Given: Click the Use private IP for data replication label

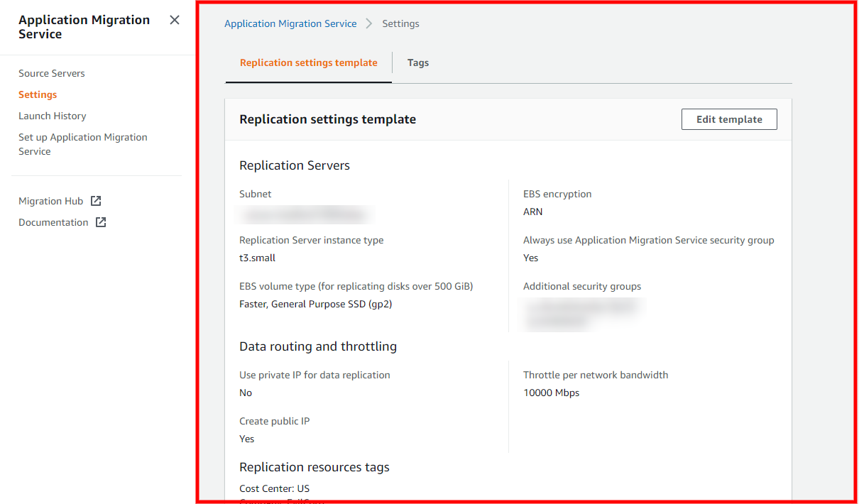Looking at the screenshot, I should point(315,375).
